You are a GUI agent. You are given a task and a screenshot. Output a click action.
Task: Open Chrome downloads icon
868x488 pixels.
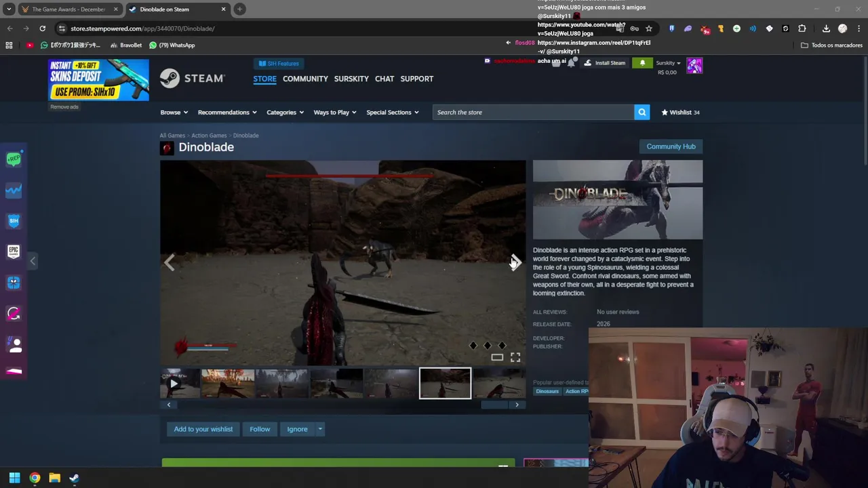point(826,28)
